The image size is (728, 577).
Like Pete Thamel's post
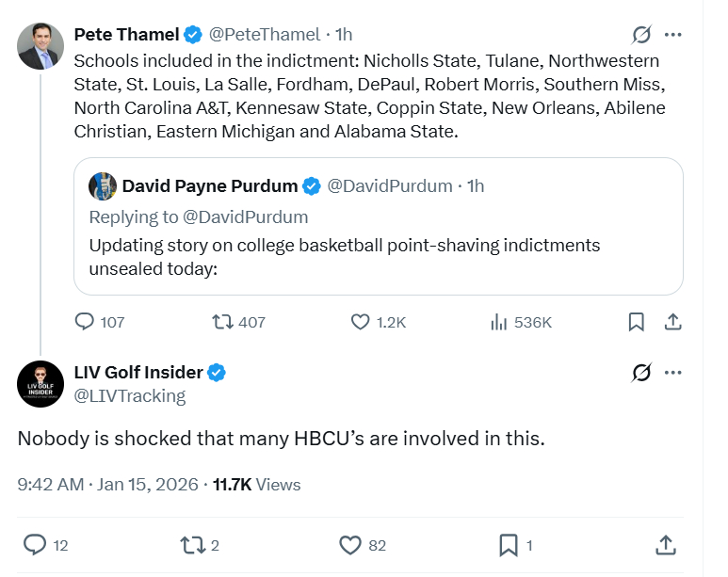[360, 322]
